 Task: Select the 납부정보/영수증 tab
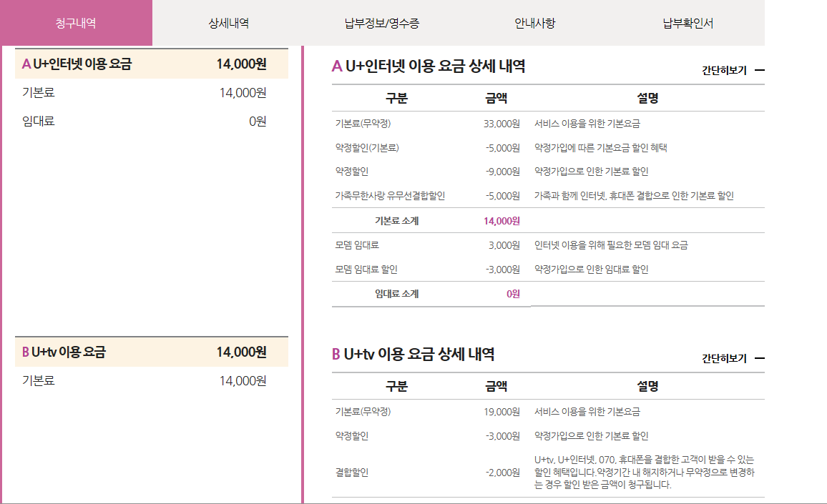tap(382, 23)
